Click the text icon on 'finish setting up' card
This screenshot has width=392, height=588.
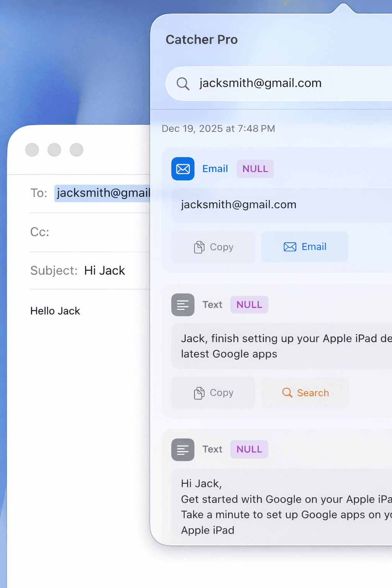(183, 305)
